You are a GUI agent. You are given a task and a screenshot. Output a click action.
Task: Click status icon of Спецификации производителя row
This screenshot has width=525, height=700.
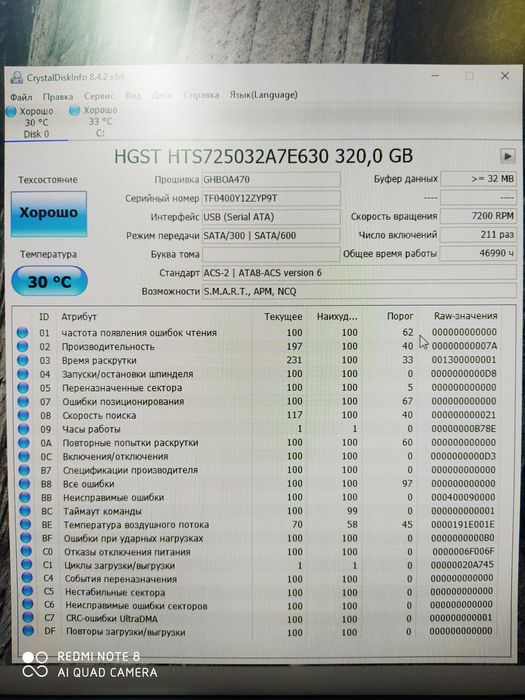click(x=25, y=471)
